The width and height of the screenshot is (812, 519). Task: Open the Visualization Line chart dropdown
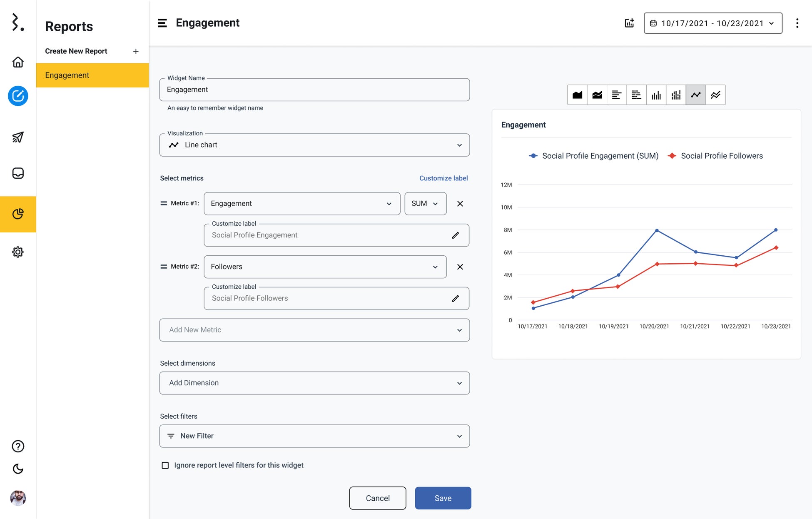point(314,145)
